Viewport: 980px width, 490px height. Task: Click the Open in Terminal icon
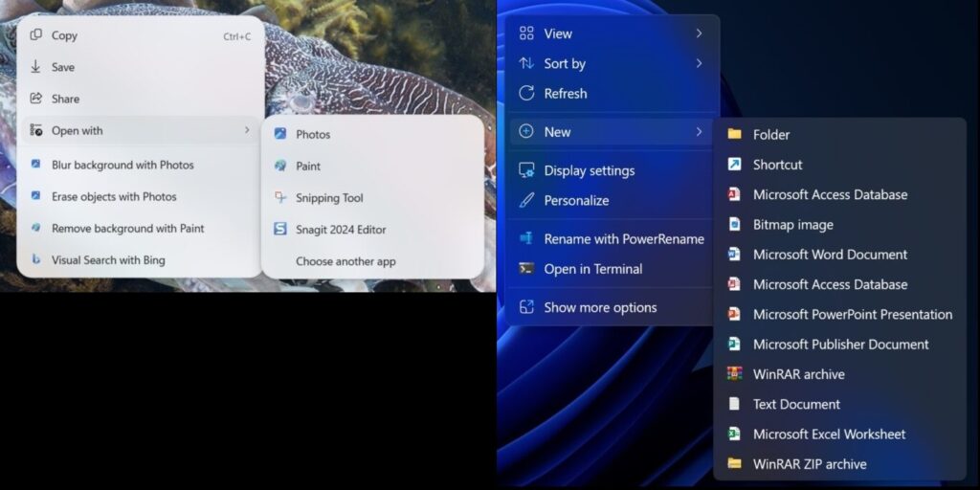click(x=527, y=269)
